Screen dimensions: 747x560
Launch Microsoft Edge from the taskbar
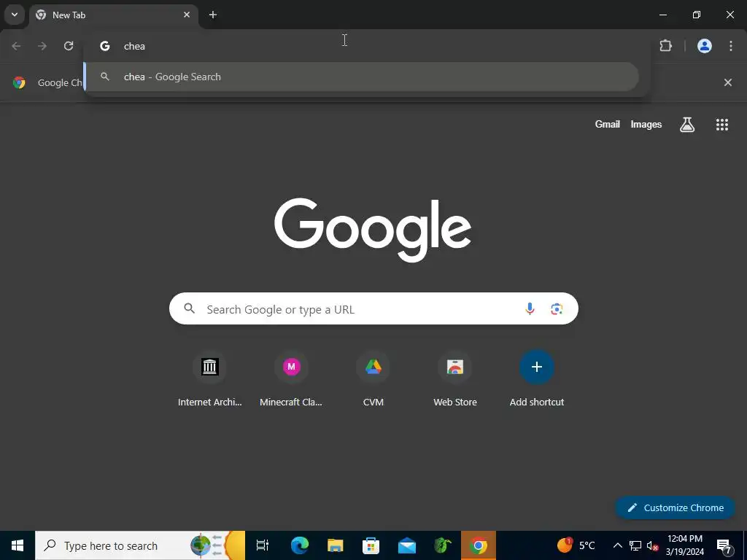pyautogui.click(x=300, y=545)
